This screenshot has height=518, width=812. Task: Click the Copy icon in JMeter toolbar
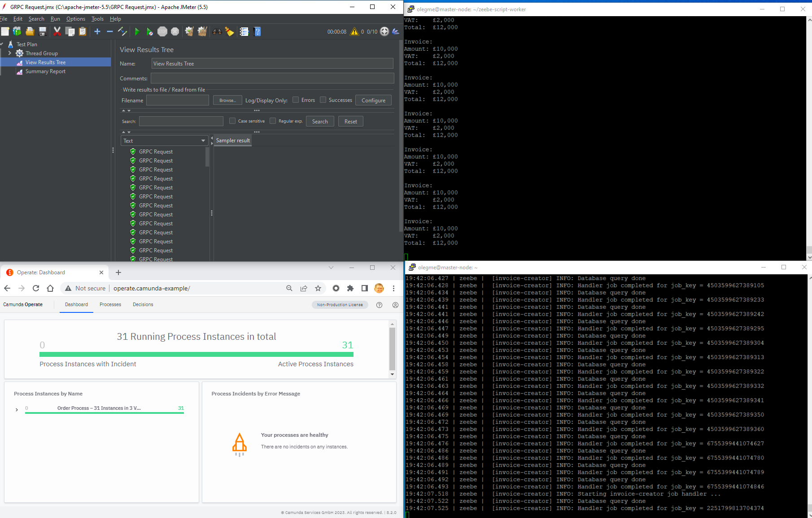pyautogui.click(x=70, y=31)
